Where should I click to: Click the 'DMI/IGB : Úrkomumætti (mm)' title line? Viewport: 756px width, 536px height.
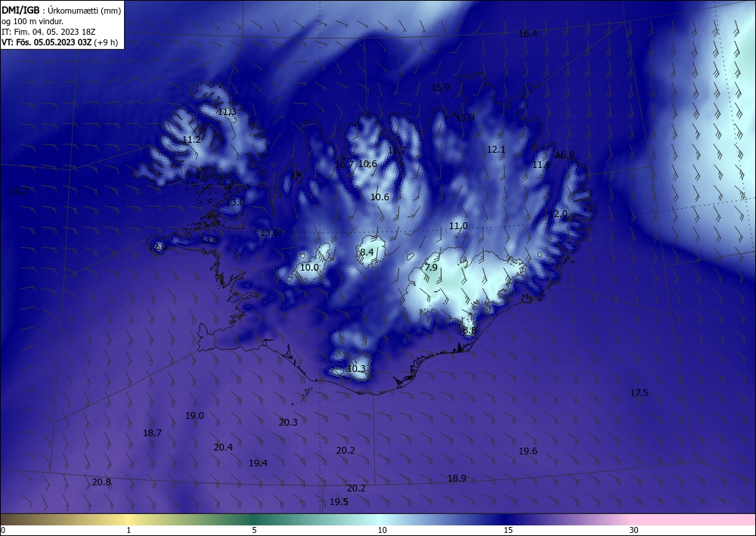click(x=61, y=11)
